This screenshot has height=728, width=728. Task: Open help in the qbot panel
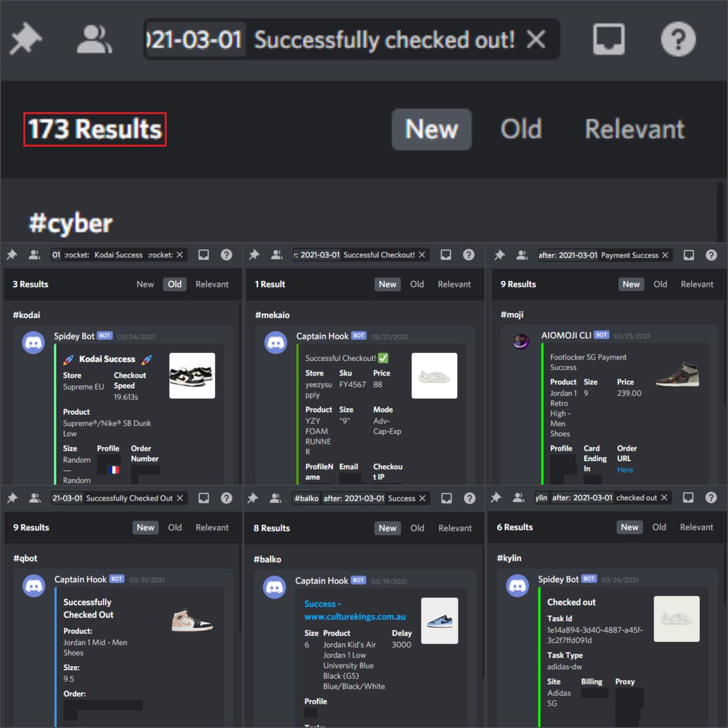[226, 498]
